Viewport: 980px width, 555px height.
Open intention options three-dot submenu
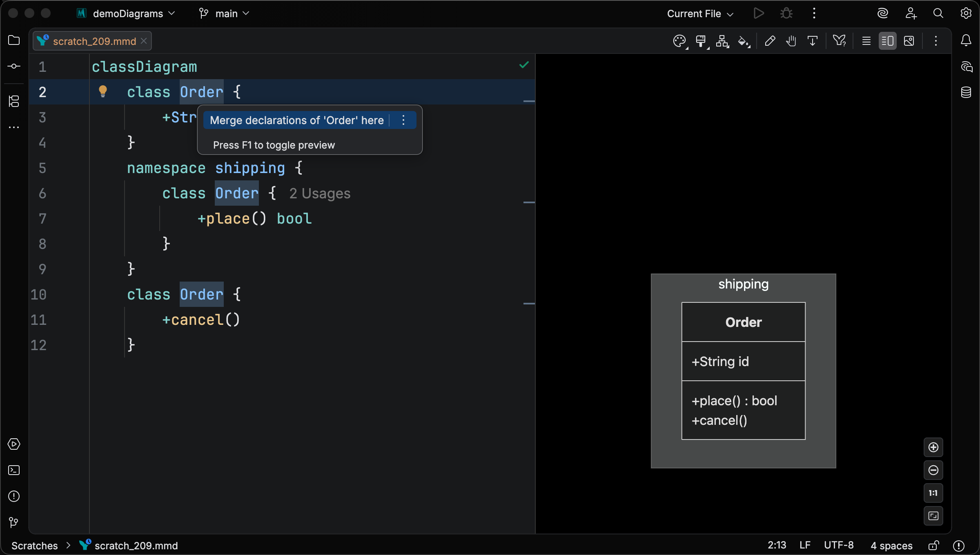(x=403, y=120)
